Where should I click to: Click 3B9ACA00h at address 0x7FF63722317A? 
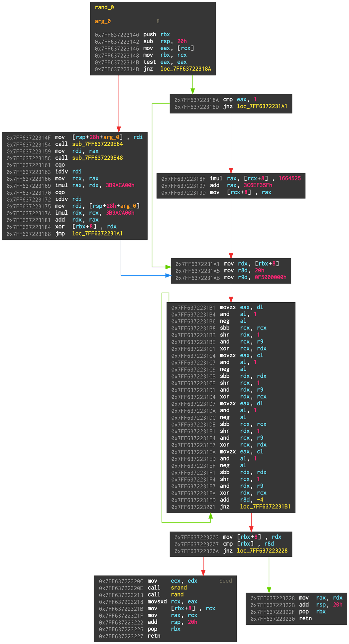click(120, 213)
